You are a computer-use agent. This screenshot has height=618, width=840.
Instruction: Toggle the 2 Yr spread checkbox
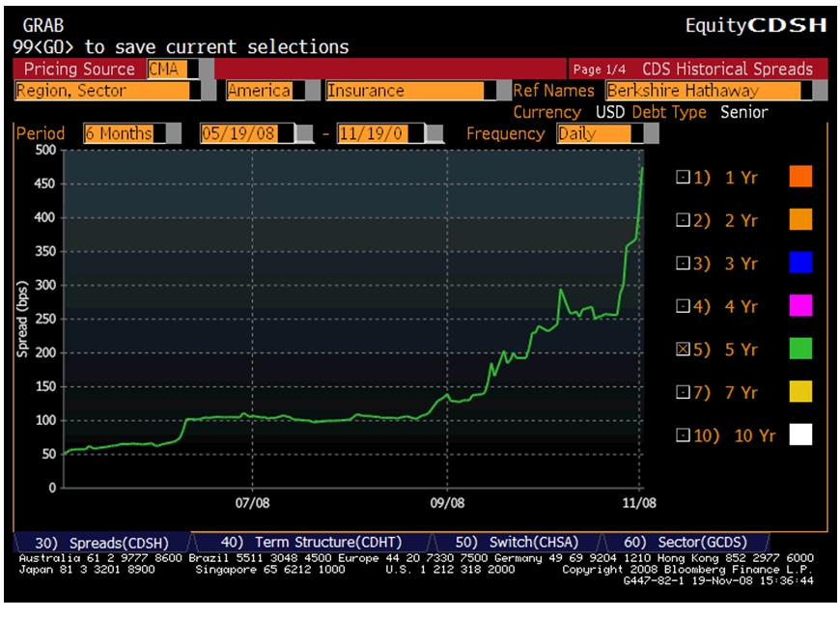(683, 220)
